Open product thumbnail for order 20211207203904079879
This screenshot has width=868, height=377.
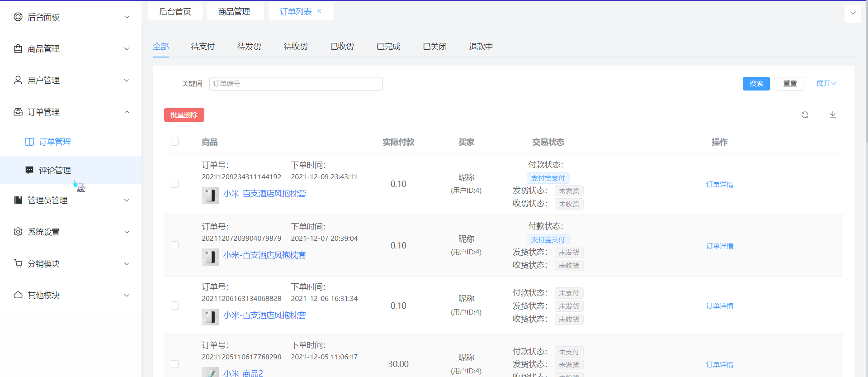coord(210,257)
